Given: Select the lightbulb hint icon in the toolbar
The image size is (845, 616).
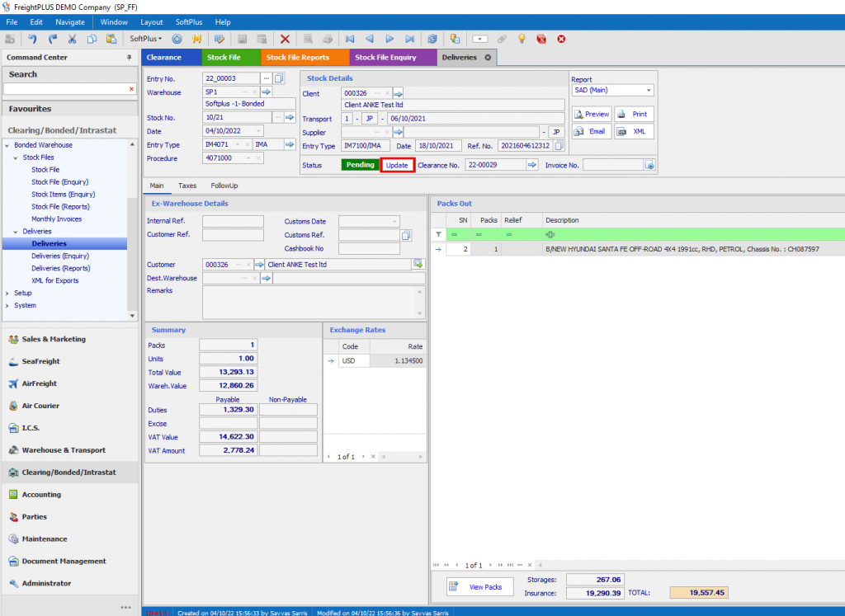Looking at the screenshot, I should pos(522,38).
